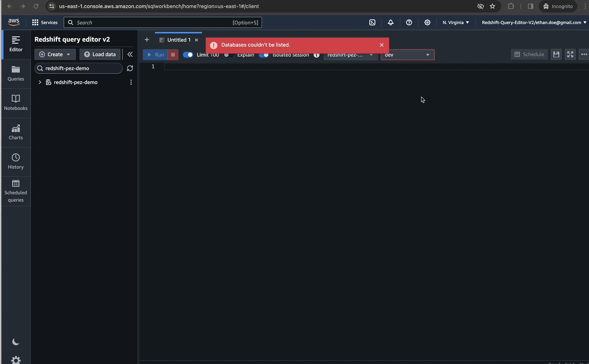Toggle the Explain switch
589x364 pixels.
click(228, 55)
